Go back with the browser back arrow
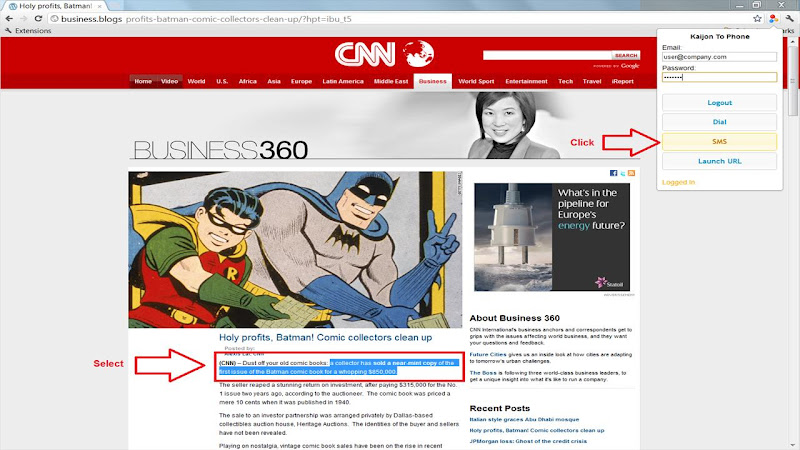Image resolution: width=800 pixels, height=450 pixels. click(9, 18)
